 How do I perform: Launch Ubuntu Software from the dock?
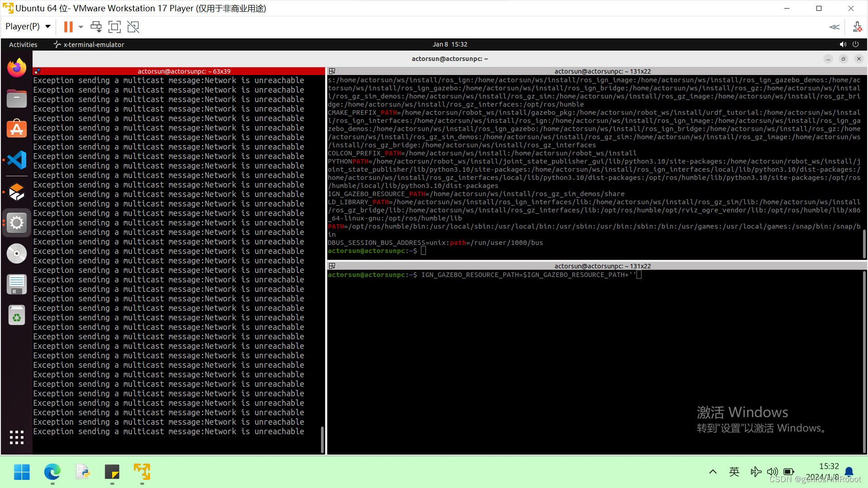16,128
